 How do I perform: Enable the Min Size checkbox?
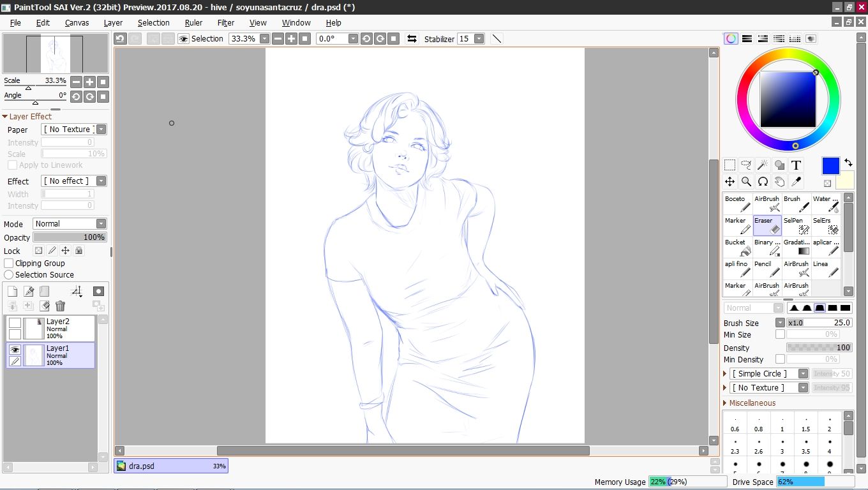[x=780, y=334]
